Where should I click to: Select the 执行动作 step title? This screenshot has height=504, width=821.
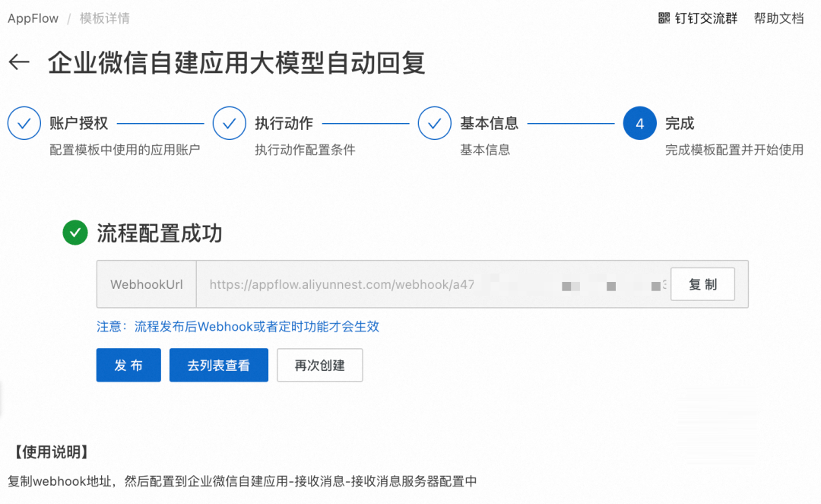click(x=284, y=123)
